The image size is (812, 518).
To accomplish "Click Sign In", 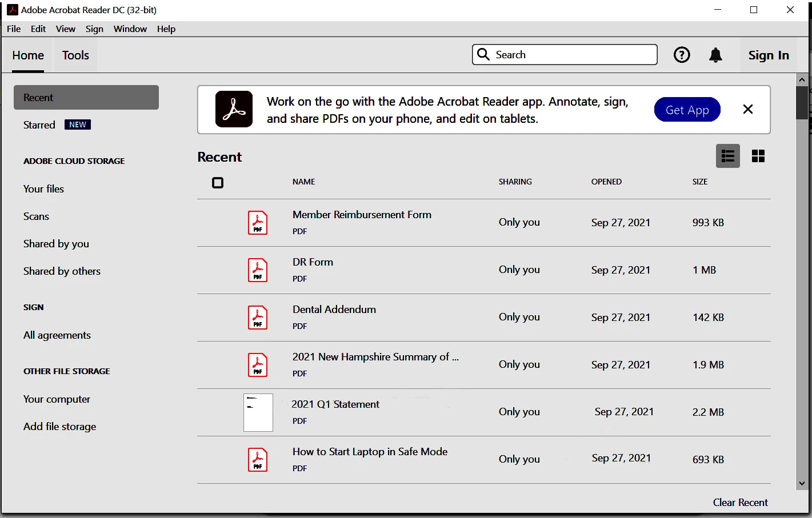I will coord(769,55).
